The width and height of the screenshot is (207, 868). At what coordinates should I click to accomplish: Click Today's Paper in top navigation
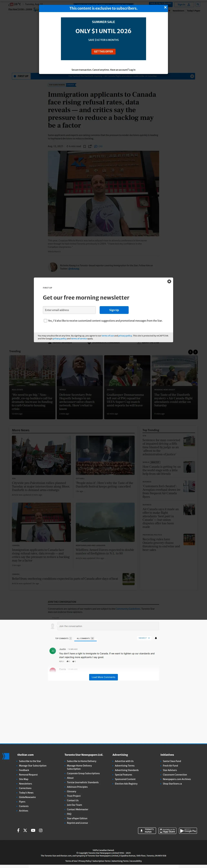(193, 11)
